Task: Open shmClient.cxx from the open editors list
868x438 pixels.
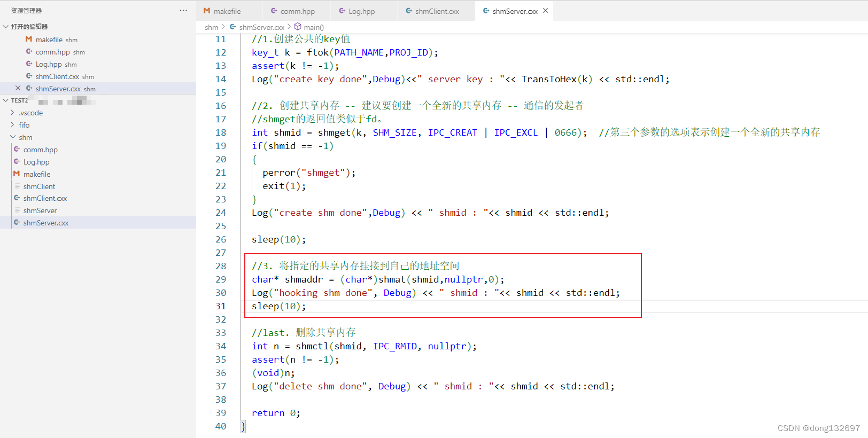Action: (98, 76)
